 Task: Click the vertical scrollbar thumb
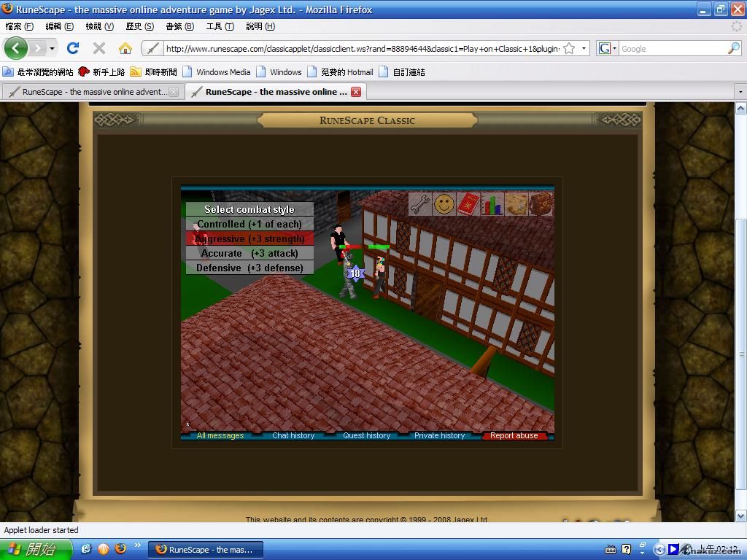click(741, 354)
